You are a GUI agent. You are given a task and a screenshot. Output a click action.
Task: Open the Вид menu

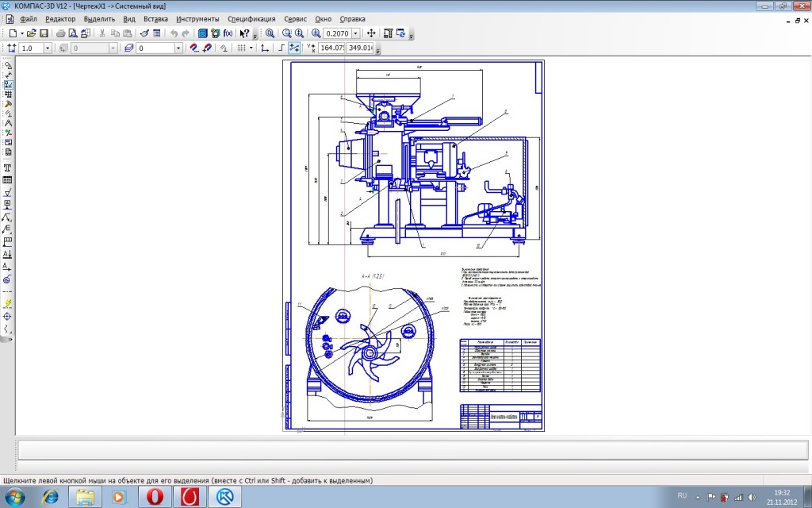(129, 19)
